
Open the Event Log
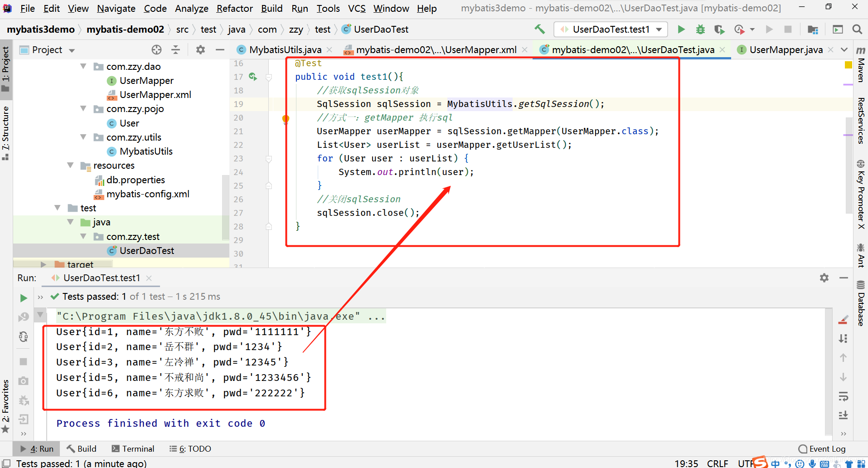coord(822,449)
